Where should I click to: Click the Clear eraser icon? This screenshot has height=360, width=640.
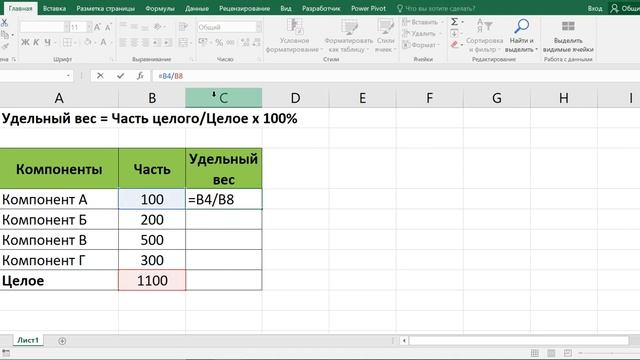tap(454, 44)
